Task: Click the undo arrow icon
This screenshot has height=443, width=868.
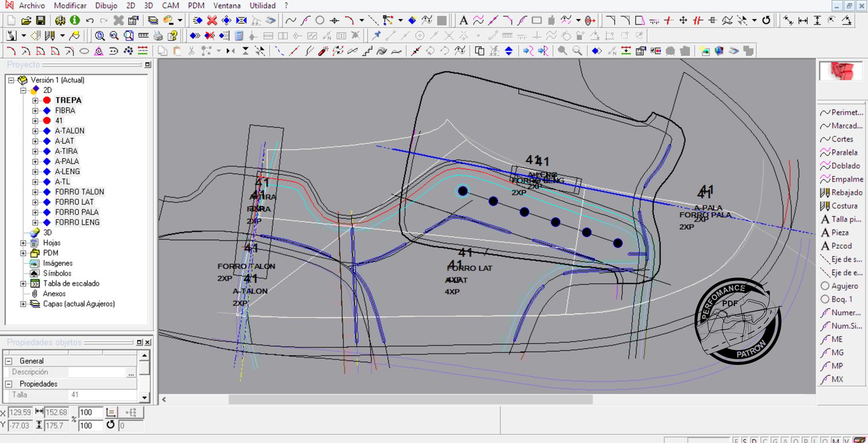Action: (x=90, y=20)
